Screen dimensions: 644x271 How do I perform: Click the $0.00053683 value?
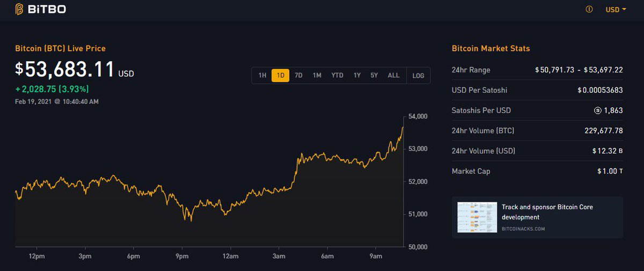(x=600, y=90)
